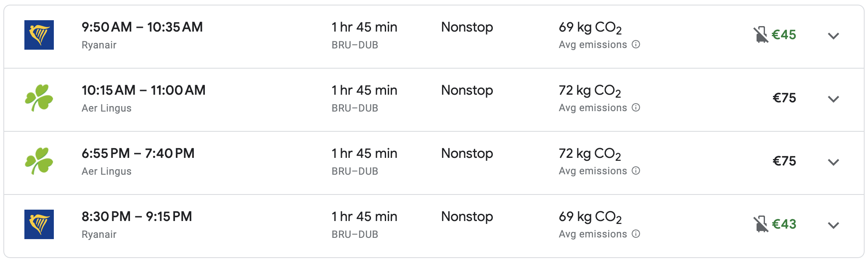The height and width of the screenshot is (261, 868).
Task: Open emissions info for the 10:15 AM flight
Action: click(x=636, y=108)
